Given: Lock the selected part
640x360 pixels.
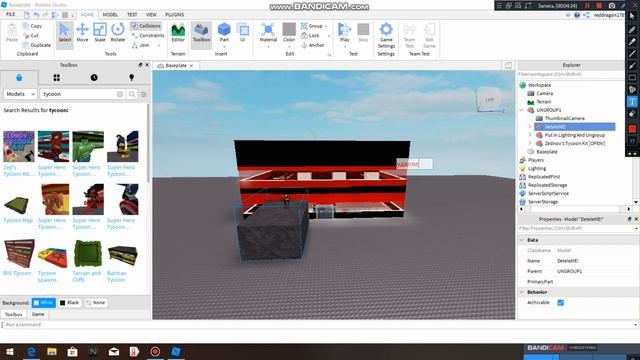Looking at the screenshot, I should click(310, 36).
